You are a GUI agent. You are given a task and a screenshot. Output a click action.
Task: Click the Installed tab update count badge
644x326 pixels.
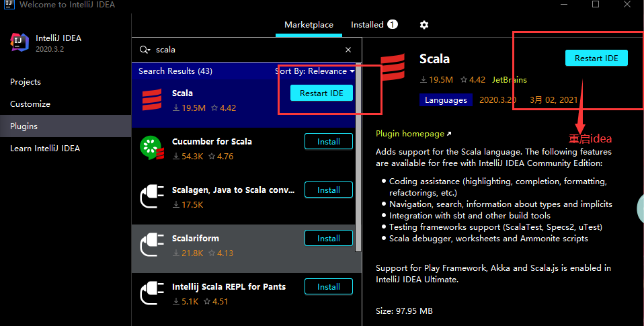coord(393,25)
